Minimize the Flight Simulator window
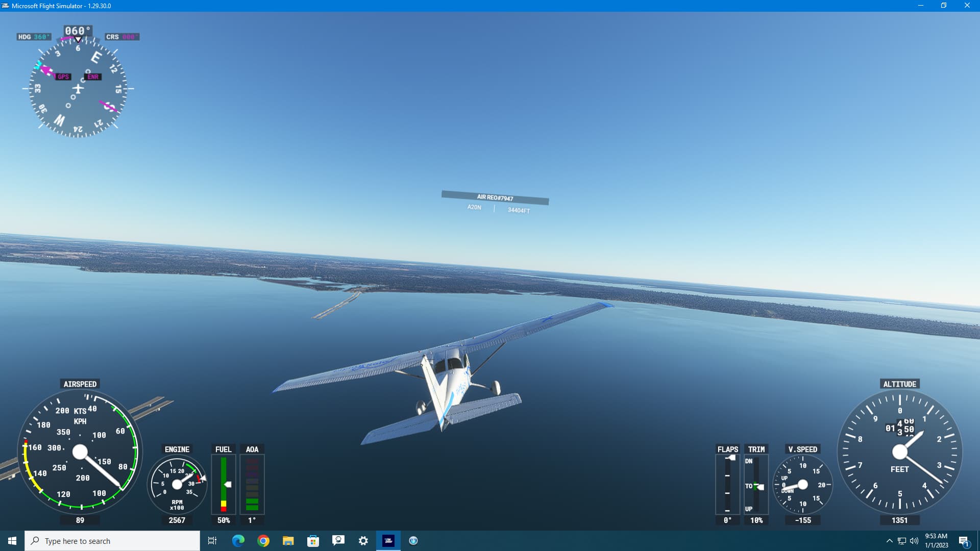 [x=921, y=6]
